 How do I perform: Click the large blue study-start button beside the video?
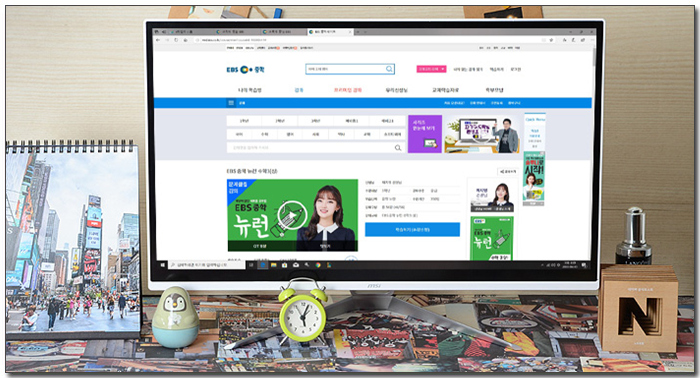pos(412,229)
